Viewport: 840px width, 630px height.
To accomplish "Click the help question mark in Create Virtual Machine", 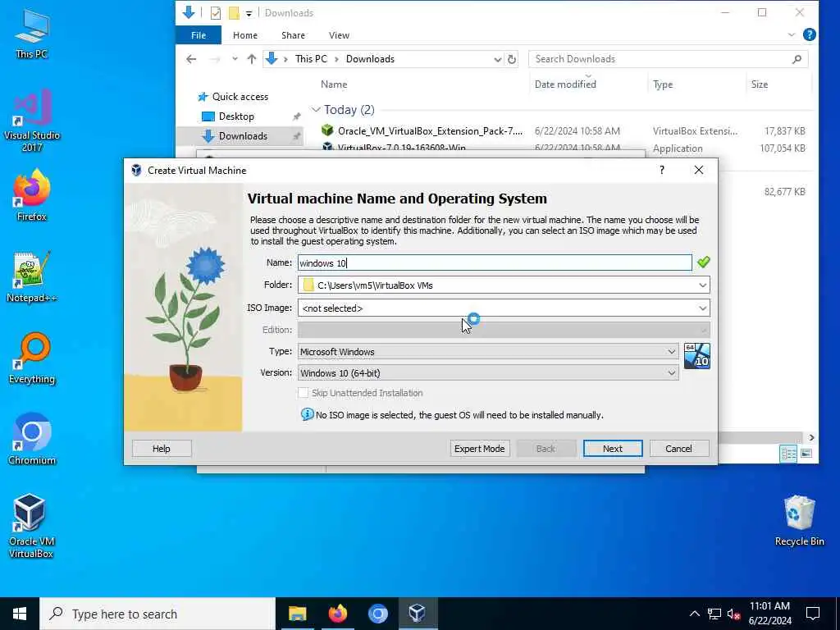I will point(662,171).
